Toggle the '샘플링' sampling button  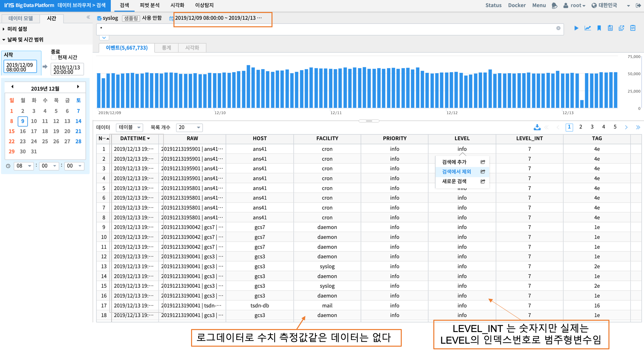tap(131, 18)
